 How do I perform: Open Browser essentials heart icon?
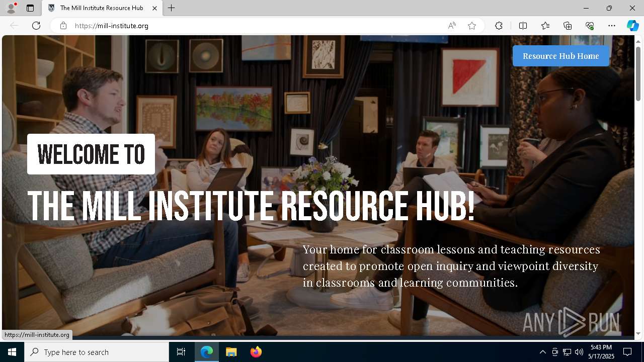pos(590,26)
